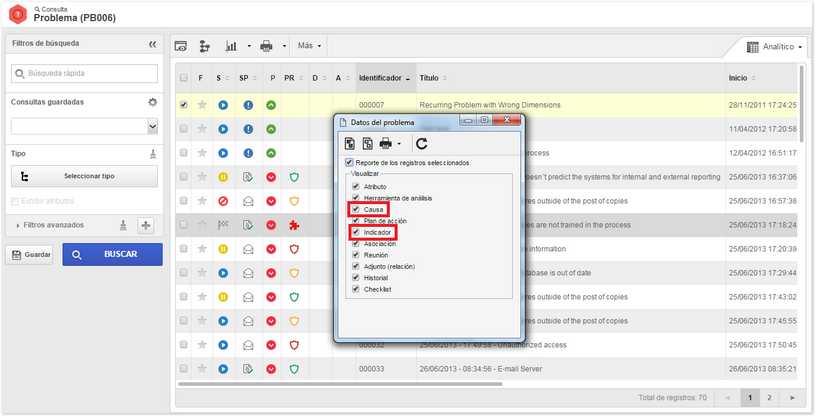The image size is (815, 416).
Task: Click the red shield in row 000032
Action: (294, 345)
